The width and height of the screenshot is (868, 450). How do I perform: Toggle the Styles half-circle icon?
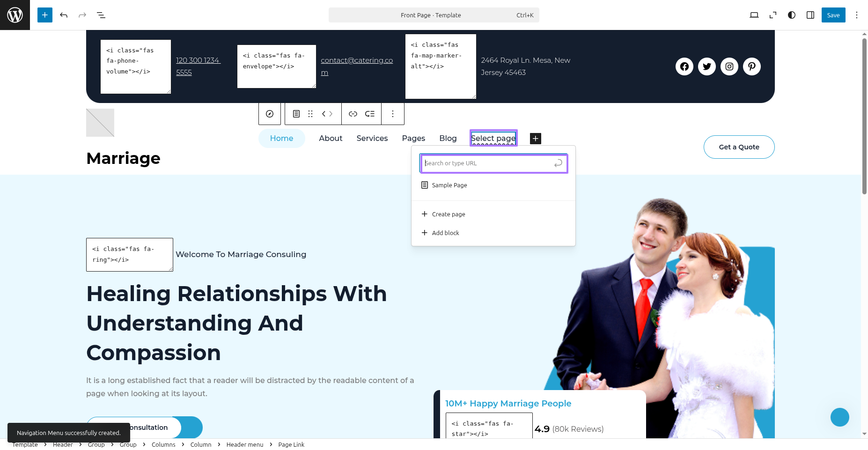(x=792, y=15)
